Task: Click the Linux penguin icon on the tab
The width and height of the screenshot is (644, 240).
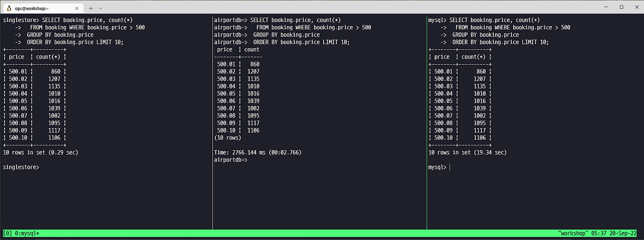Action: pyautogui.click(x=9, y=8)
